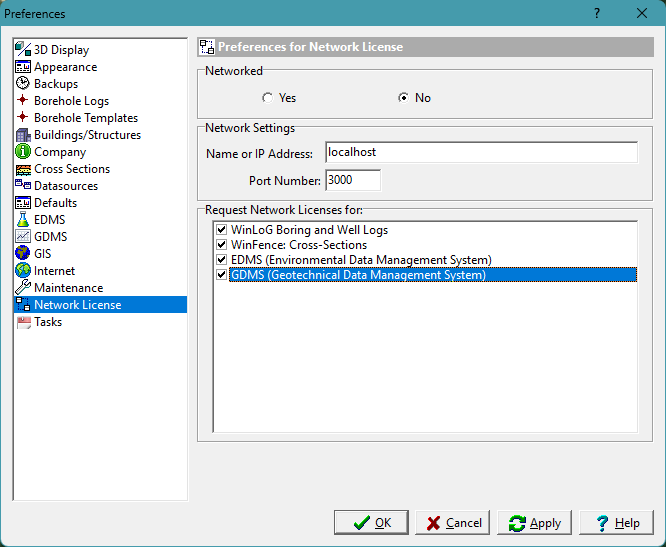This screenshot has width=666, height=547.
Task: Click the GIS globe icon
Action: [23, 254]
